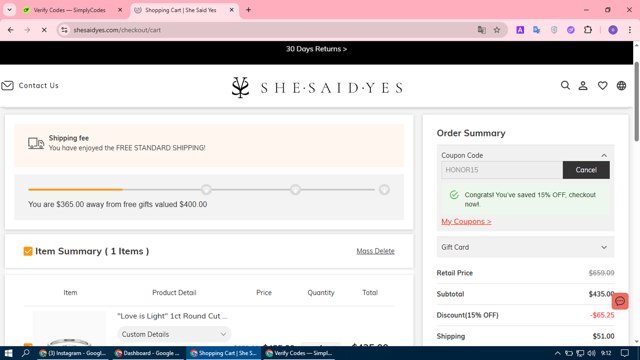
Task: Click the taskbar volume icon
Action: click(x=591, y=353)
